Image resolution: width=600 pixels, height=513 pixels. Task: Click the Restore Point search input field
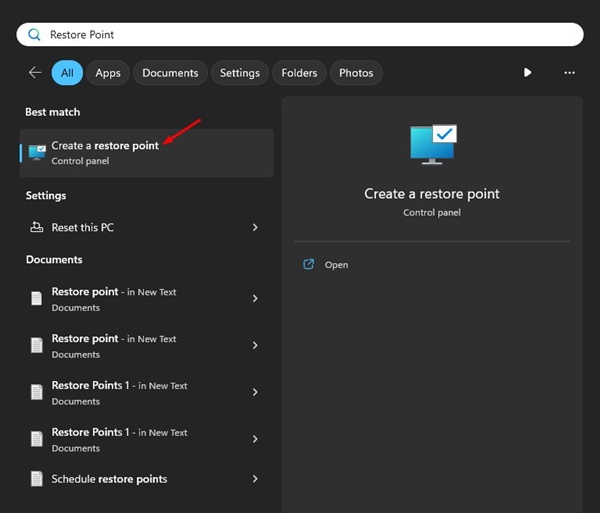tap(300, 34)
